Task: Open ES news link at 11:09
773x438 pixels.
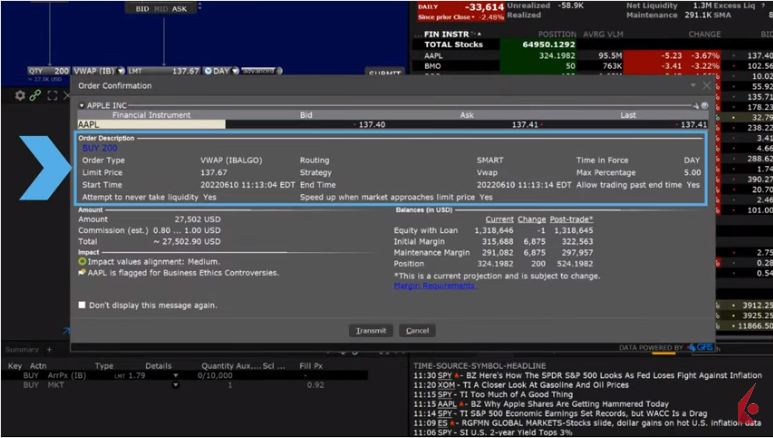Action: pyautogui.click(x=442, y=423)
